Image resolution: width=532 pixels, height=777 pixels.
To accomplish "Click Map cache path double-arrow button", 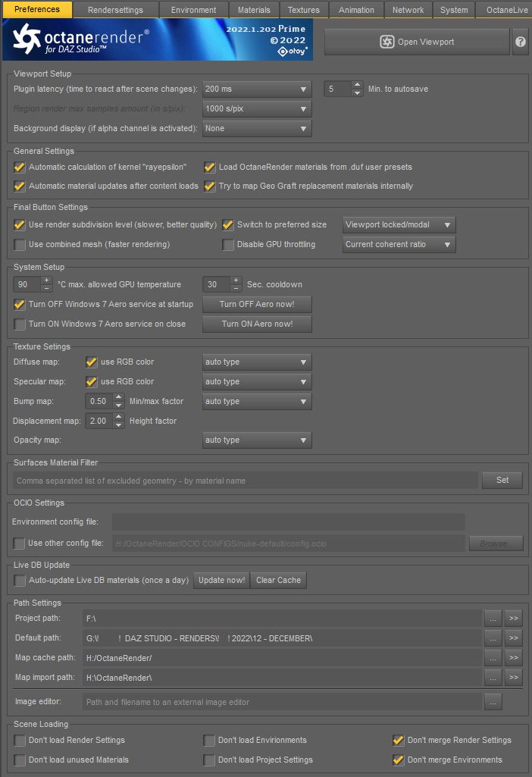I will tap(514, 657).
